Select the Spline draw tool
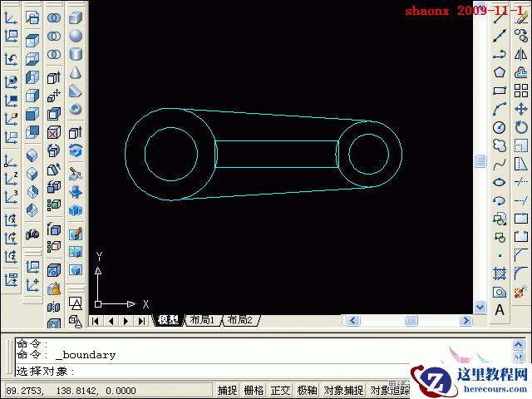 coord(500,165)
